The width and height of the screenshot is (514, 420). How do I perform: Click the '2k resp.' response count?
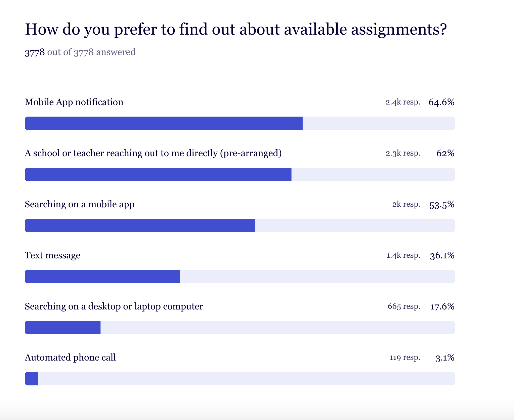click(x=406, y=204)
